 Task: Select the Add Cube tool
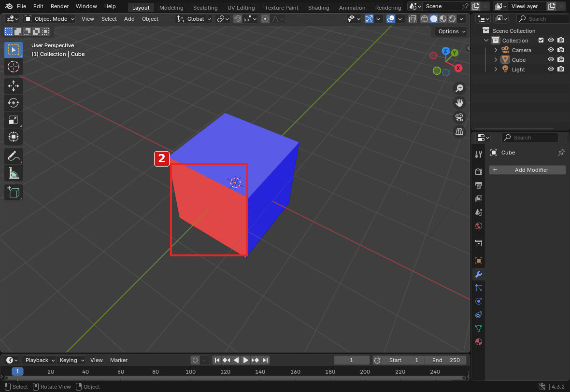[x=14, y=192]
